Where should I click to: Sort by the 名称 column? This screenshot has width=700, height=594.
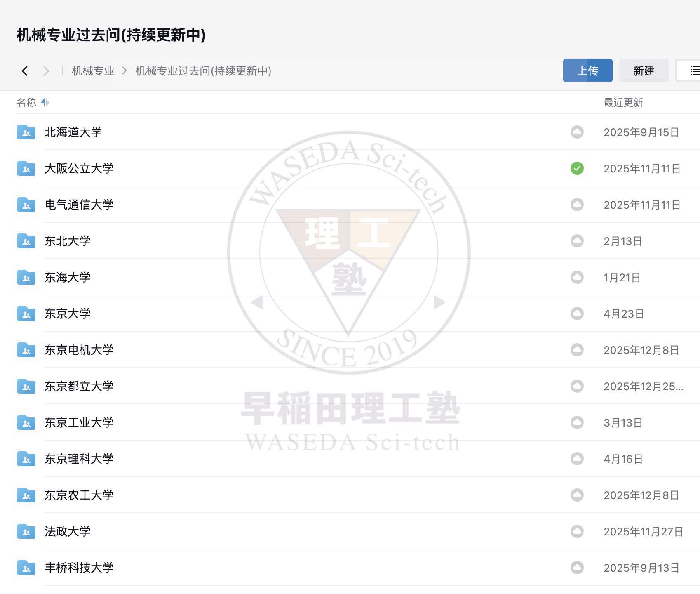33,102
